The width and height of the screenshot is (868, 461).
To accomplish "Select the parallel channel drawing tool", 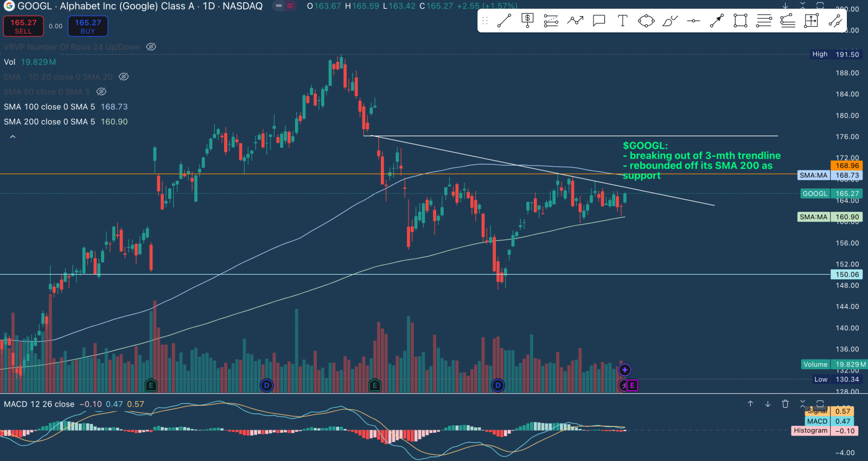I will 551,21.
